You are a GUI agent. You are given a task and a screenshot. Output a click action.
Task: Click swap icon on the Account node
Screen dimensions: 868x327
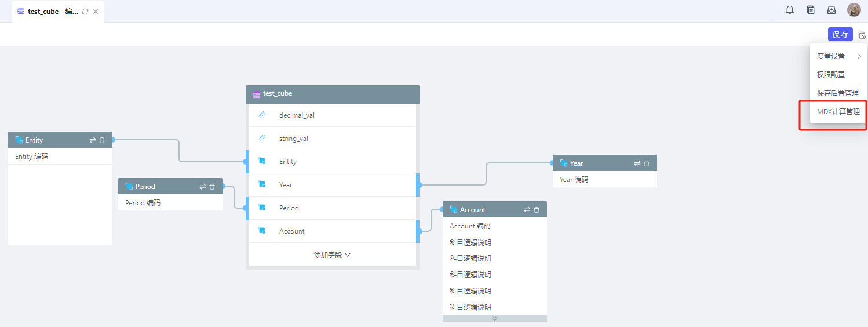527,210
